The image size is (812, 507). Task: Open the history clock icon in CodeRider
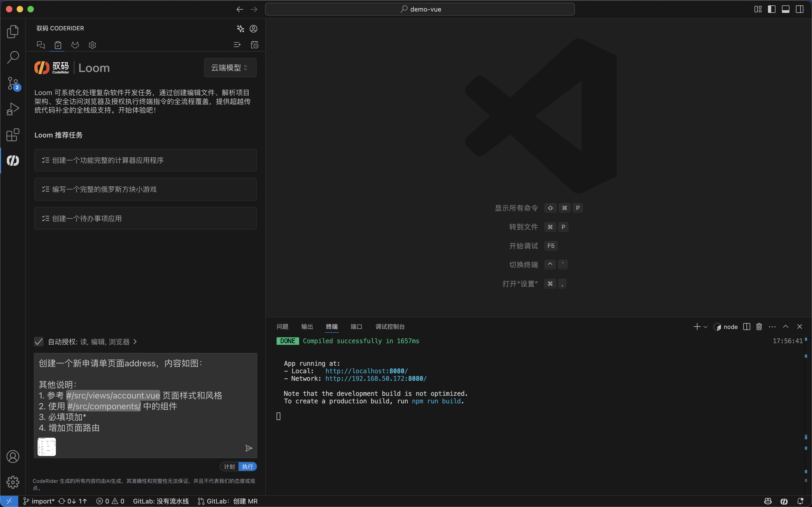pos(255,45)
